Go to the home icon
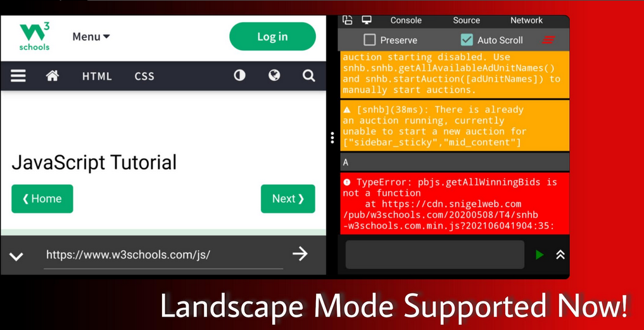644x330 pixels. point(52,75)
